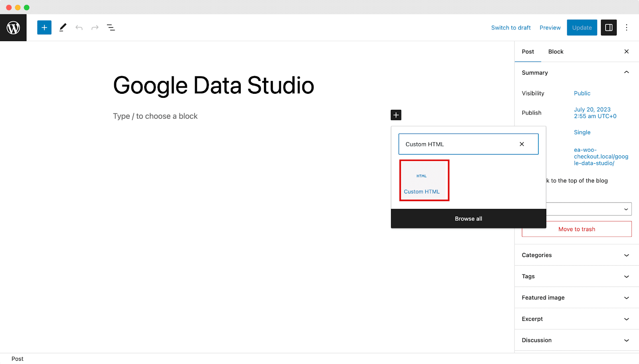Click the Undo arrow

point(79,28)
